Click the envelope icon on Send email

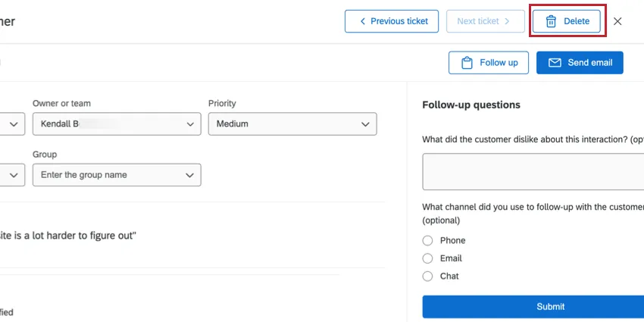click(555, 63)
